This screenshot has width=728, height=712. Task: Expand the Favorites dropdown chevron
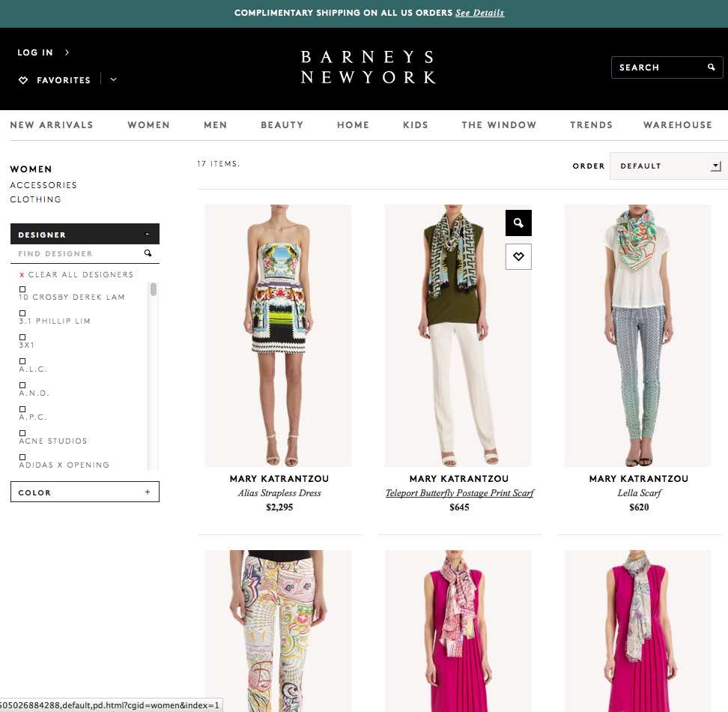(113, 80)
